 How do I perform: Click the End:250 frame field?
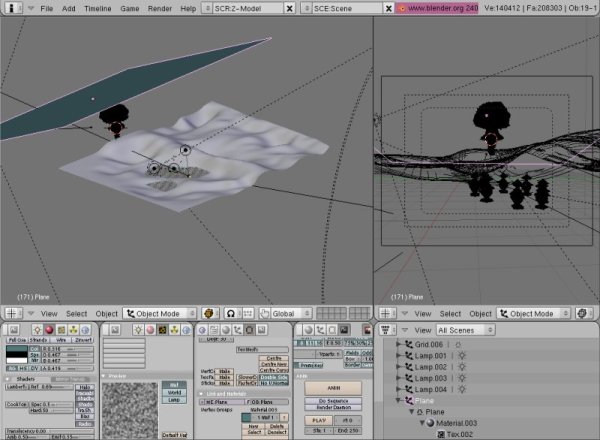click(348, 430)
